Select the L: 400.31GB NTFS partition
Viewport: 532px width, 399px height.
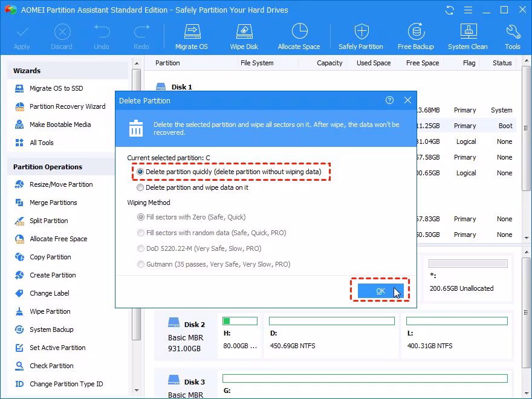[x=456, y=335]
